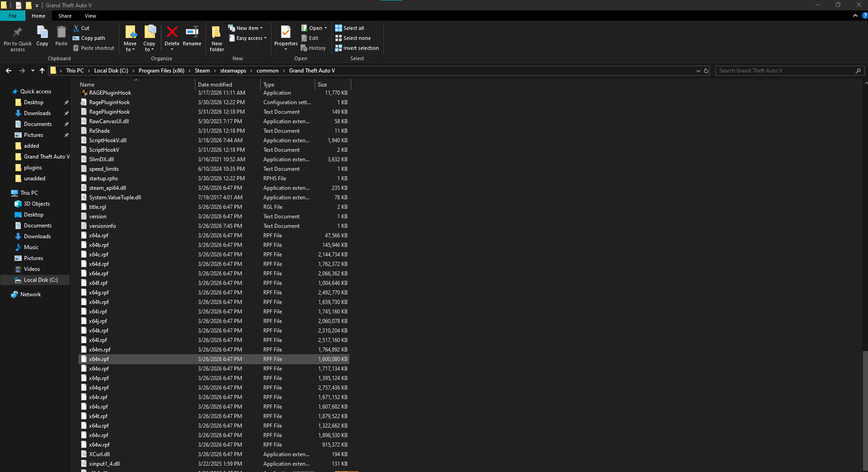
Task: Open the recent locations dropdown arrow
Action: click(x=33, y=71)
